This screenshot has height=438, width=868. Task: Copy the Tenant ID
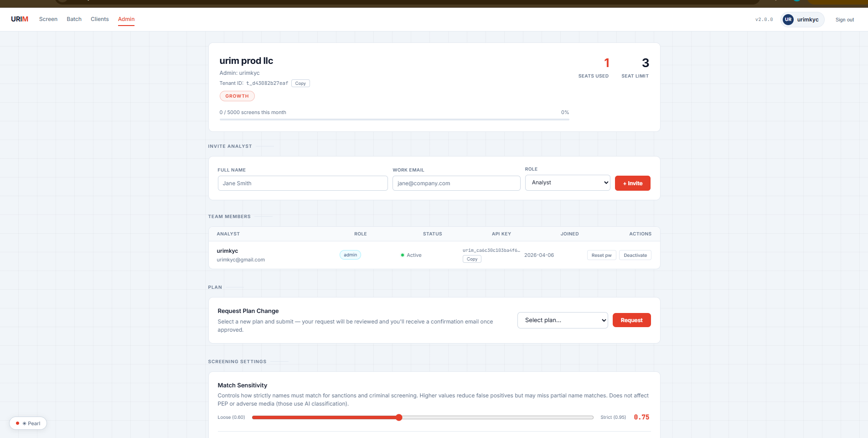pos(300,83)
